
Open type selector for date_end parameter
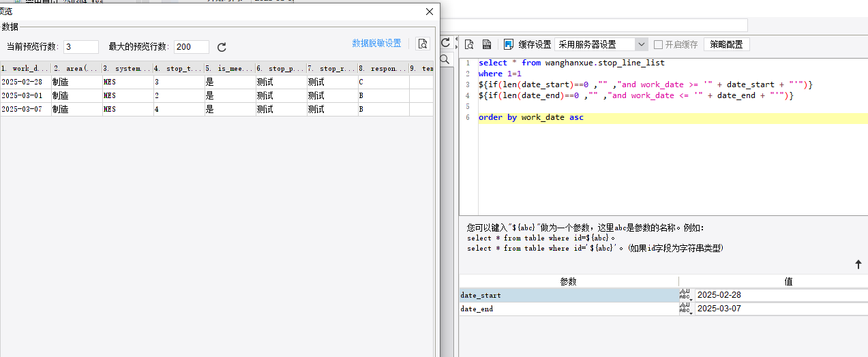pos(685,309)
